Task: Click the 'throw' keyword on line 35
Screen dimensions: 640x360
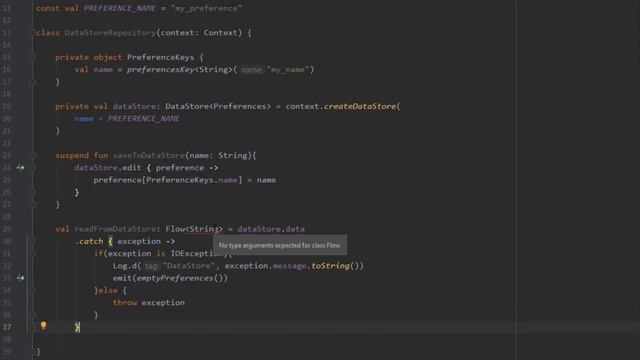Action: (125, 302)
